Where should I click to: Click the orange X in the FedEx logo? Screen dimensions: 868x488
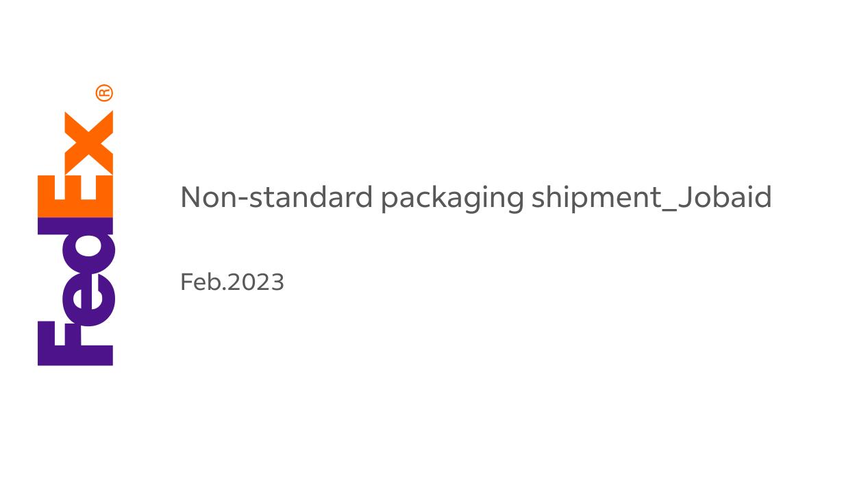pyautogui.click(x=88, y=142)
